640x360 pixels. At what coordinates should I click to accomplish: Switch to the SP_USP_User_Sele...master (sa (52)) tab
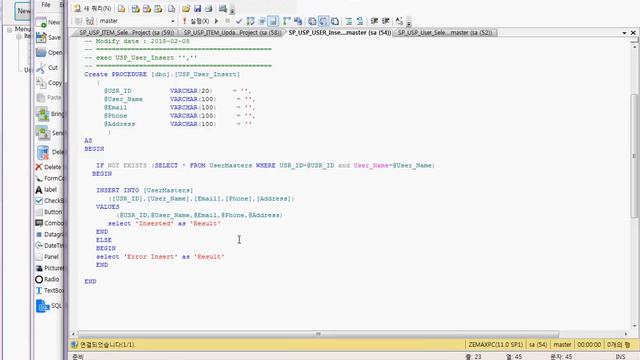[445, 33]
